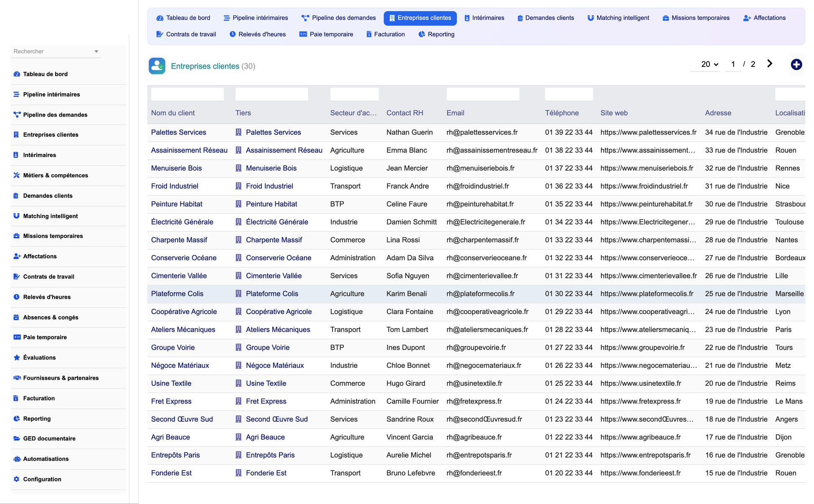Click the Métiers & compétences tools icon

17,175
